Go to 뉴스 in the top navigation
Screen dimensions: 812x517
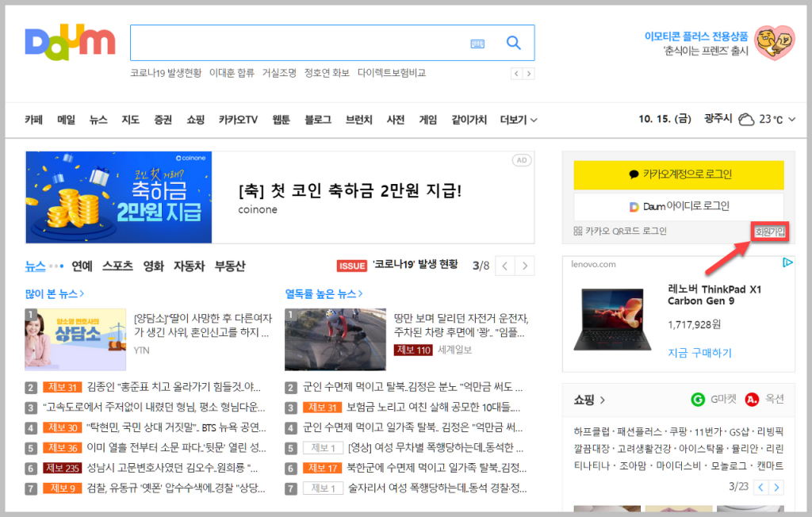click(98, 120)
